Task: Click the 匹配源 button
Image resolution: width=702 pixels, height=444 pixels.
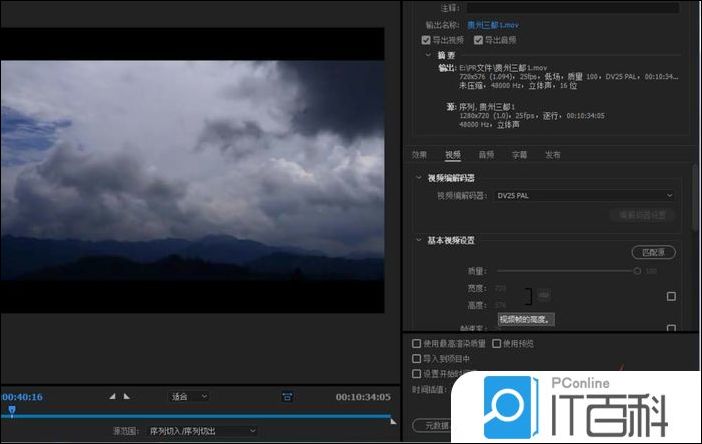Action: click(654, 252)
